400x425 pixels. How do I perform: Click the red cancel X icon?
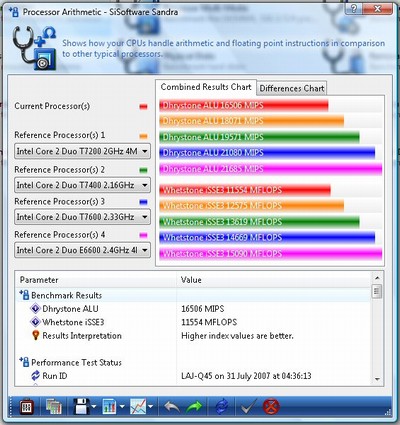point(271,407)
